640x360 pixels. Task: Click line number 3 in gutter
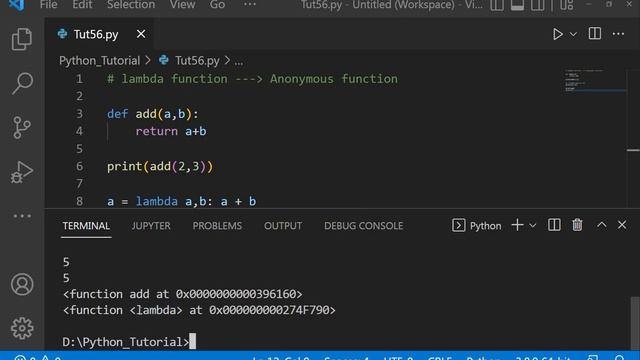pos(79,114)
